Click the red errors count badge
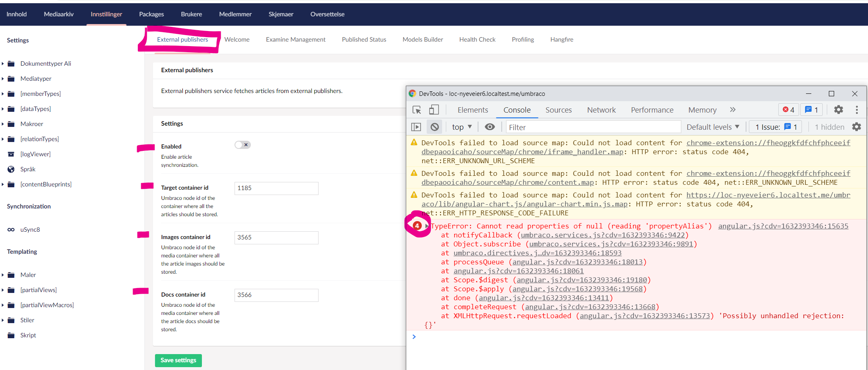The width and height of the screenshot is (868, 370). coord(788,110)
